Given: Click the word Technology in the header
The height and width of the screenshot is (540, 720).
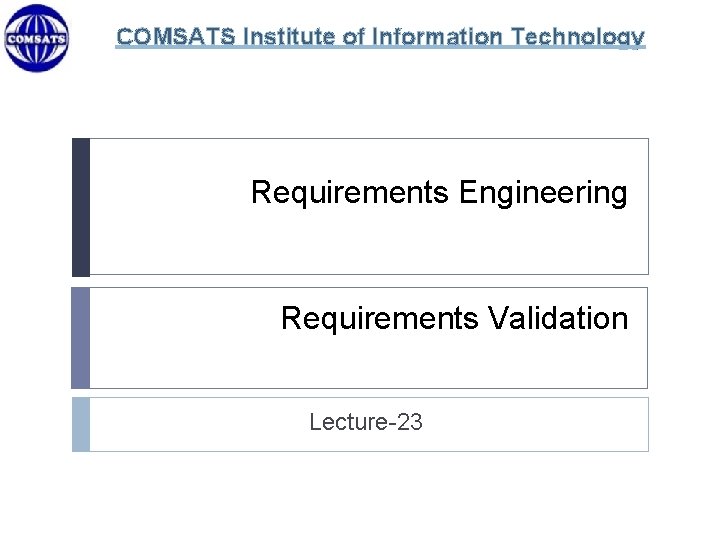Looking at the screenshot, I should tap(578, 38).
